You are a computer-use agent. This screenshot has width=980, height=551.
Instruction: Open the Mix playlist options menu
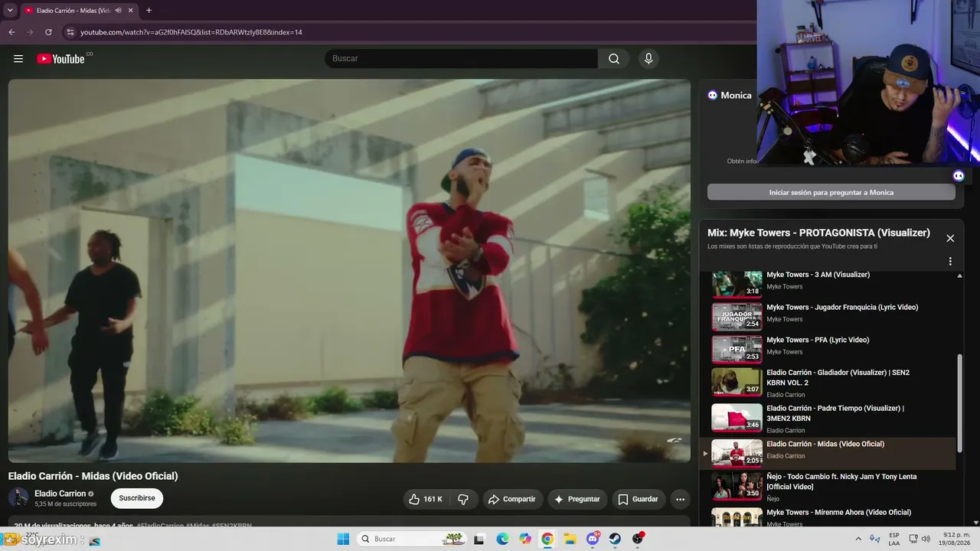(950, 261)
